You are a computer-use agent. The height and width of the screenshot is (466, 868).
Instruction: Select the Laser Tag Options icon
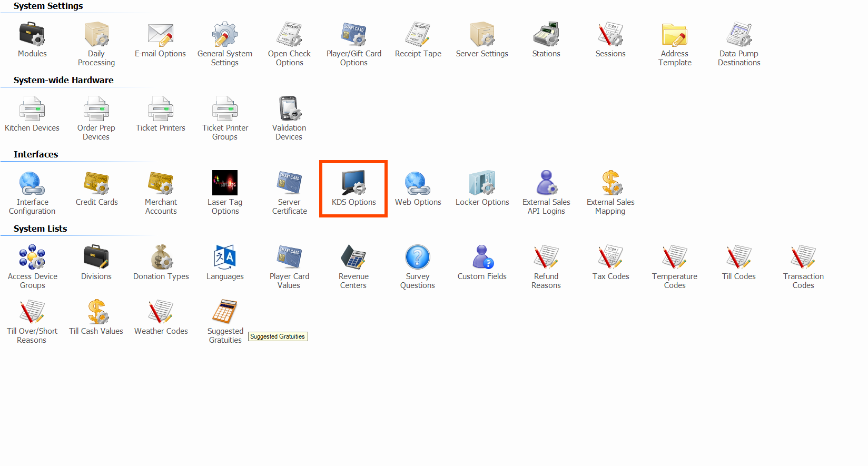[225, 183]
